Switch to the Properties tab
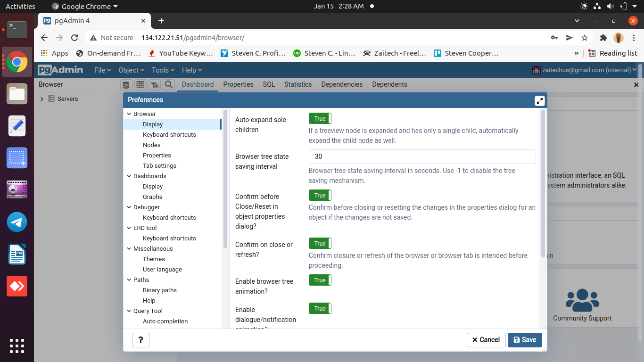This screenshot has height=362, width=644. point(238,84)
